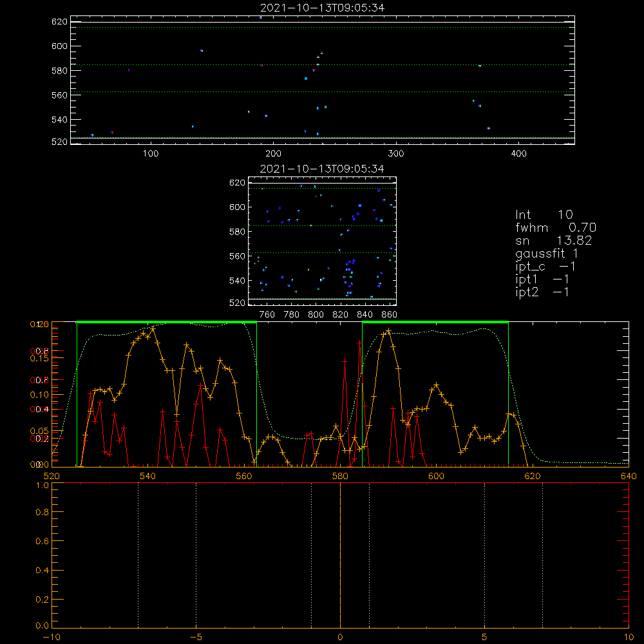
Task: Click the 'ipt2 -1' readout line
Action: (x=542, y=292)
